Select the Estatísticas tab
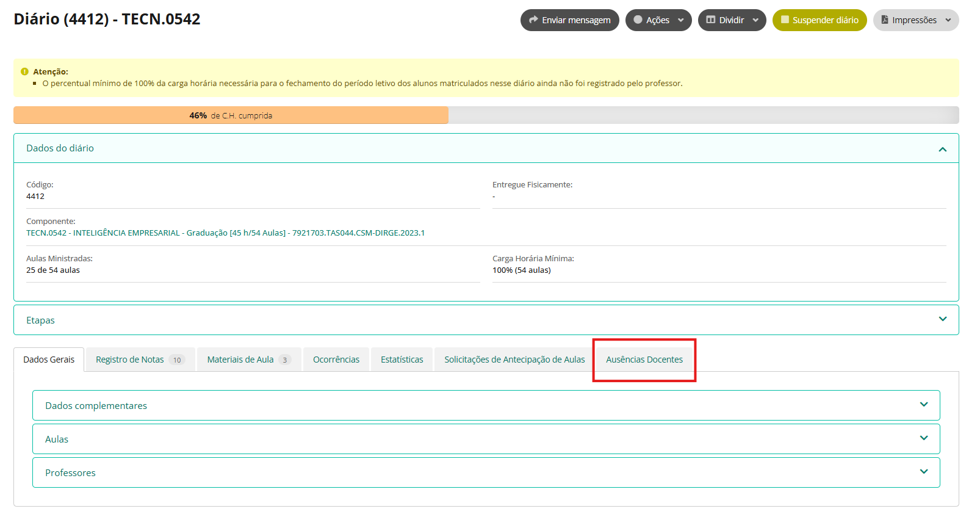Image resolution: width=980 pixels, height=528 pixels. coord(402,360)
